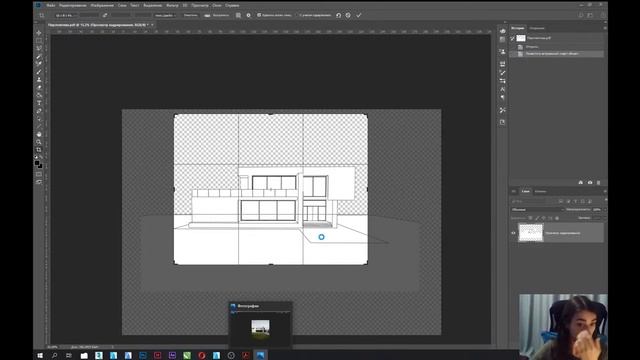
Task: Create a new snapshot in History panel
Action: click(590, 182)
